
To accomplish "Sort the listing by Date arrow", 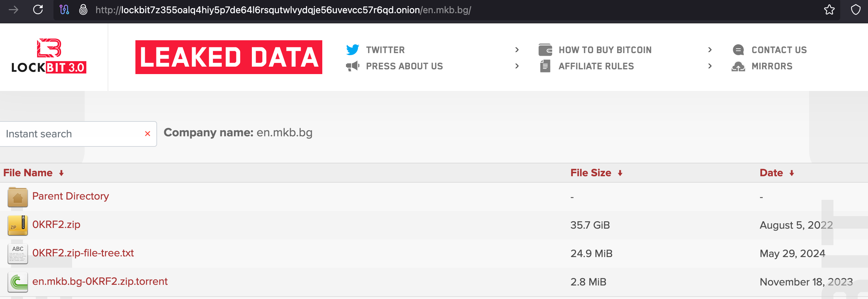I will coord(792,173).
